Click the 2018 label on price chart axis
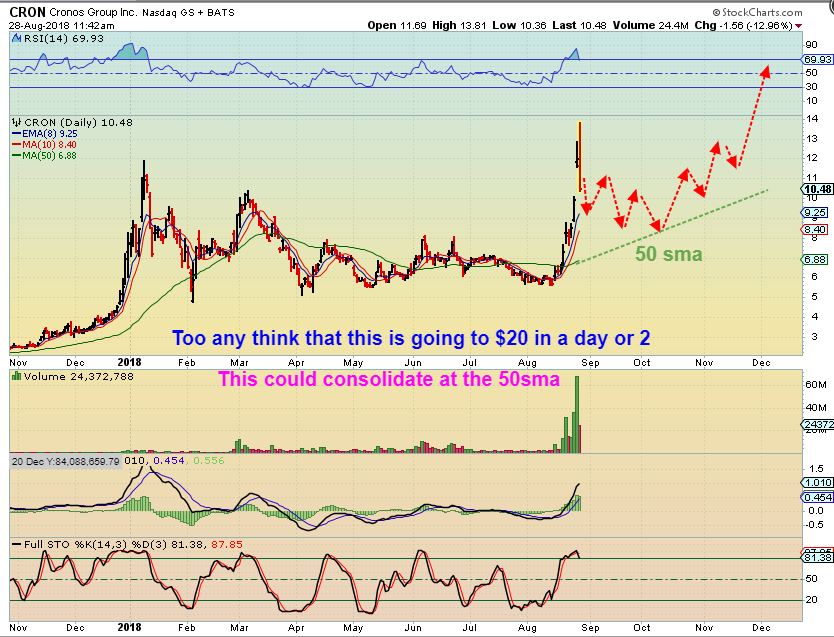834x637 pixels. [x=129, y=362]
